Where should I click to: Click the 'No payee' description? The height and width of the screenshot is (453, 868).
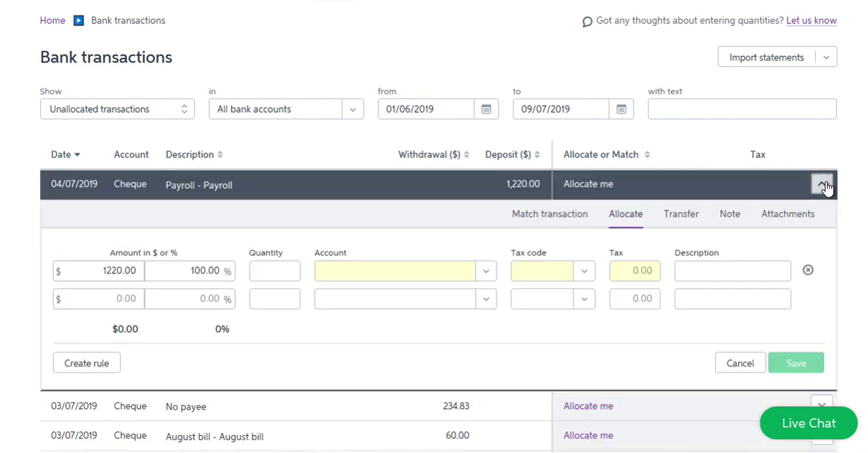[x=186, y=407]
